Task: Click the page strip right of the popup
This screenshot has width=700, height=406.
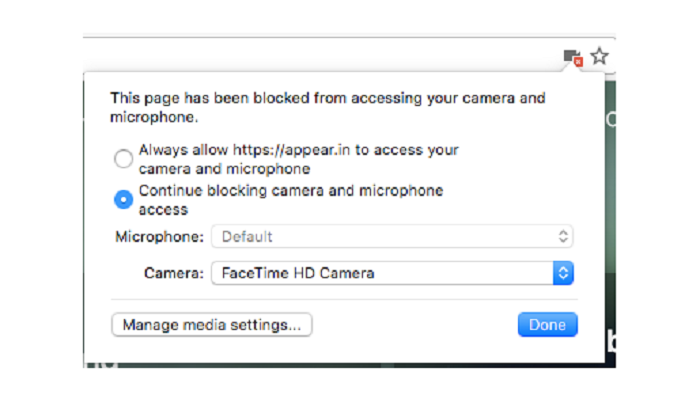Action: 610,220
